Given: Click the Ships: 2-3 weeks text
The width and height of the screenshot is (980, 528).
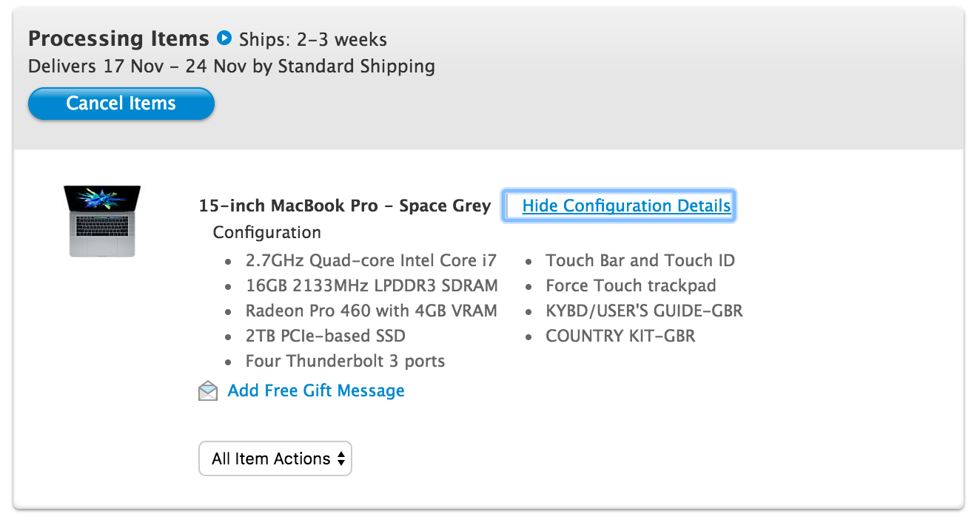Looking at the screenshot, I should click(313, 39).
